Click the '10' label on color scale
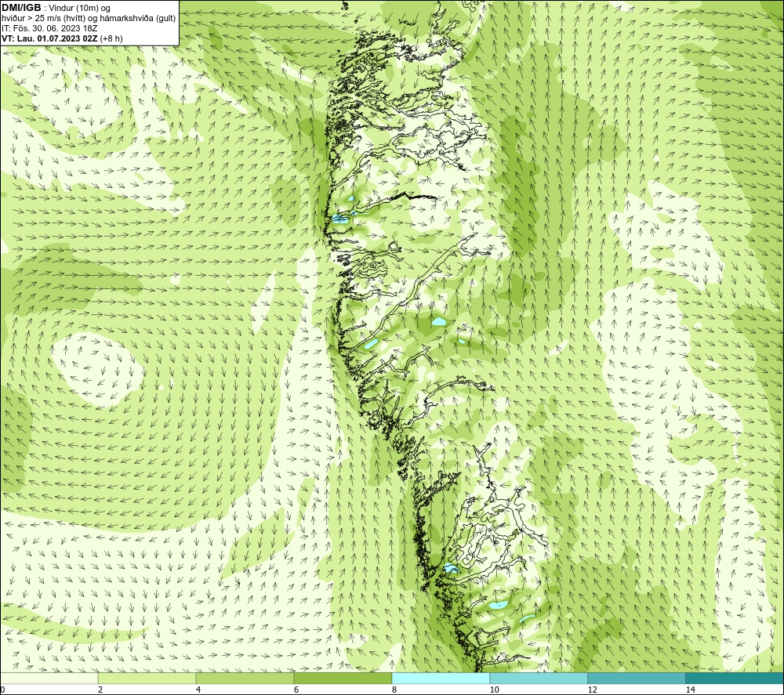 495,690
